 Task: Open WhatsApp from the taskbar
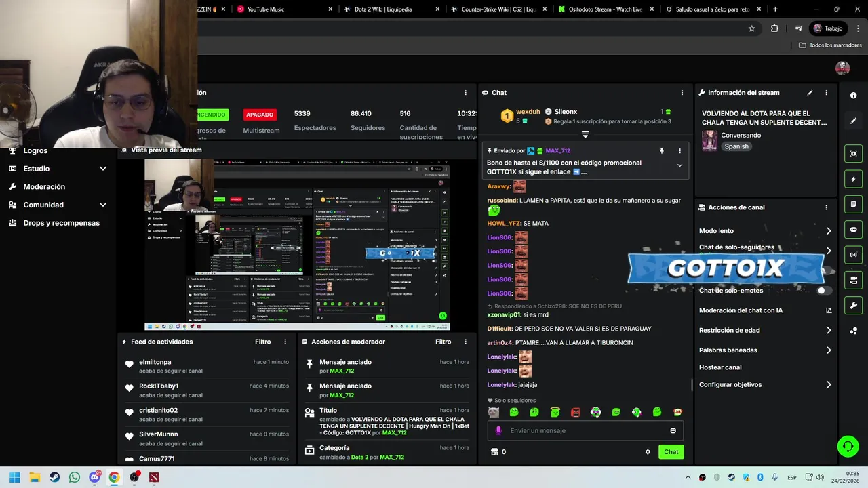click(x=74, y=477)
